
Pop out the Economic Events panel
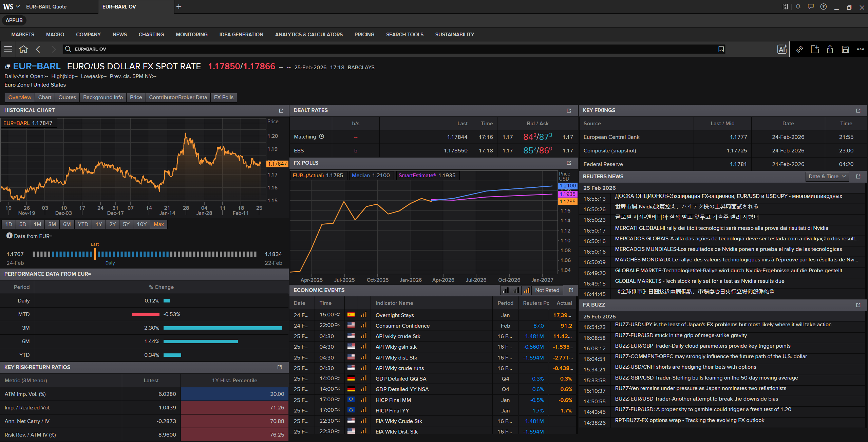click(571, 290)
